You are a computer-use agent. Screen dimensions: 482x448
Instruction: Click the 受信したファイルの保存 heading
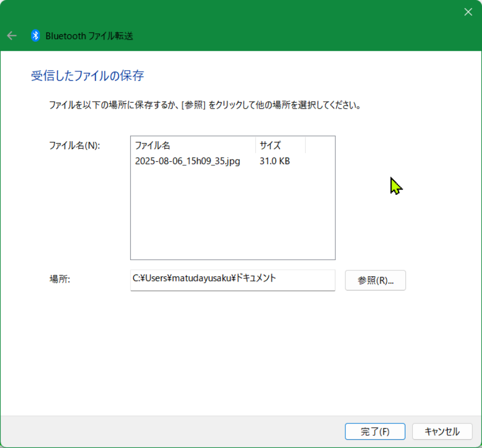87,75
